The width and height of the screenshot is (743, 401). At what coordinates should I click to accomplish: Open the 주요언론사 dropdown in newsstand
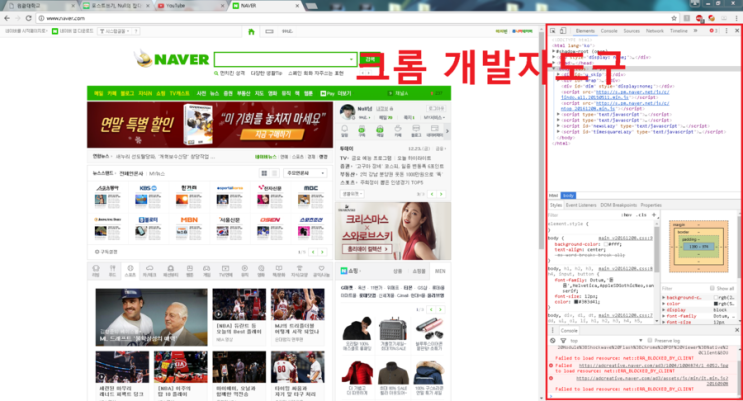click(305, 173)
